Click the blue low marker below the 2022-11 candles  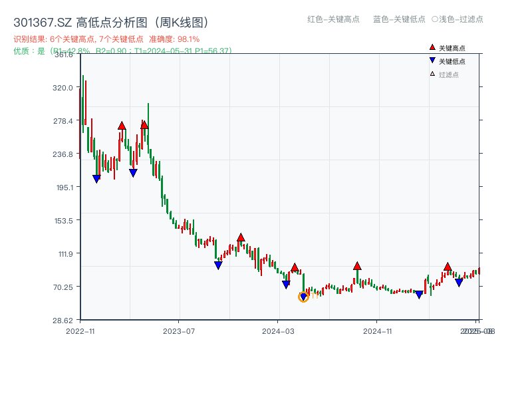[96, 178]
